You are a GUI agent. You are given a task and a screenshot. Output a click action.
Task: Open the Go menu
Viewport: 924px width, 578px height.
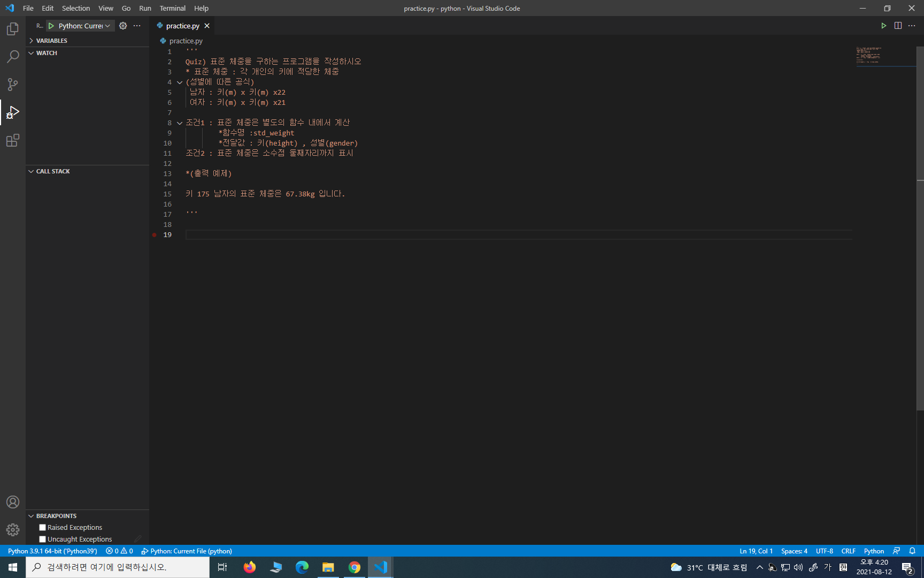pyautogui.click(x=126, y=8)
